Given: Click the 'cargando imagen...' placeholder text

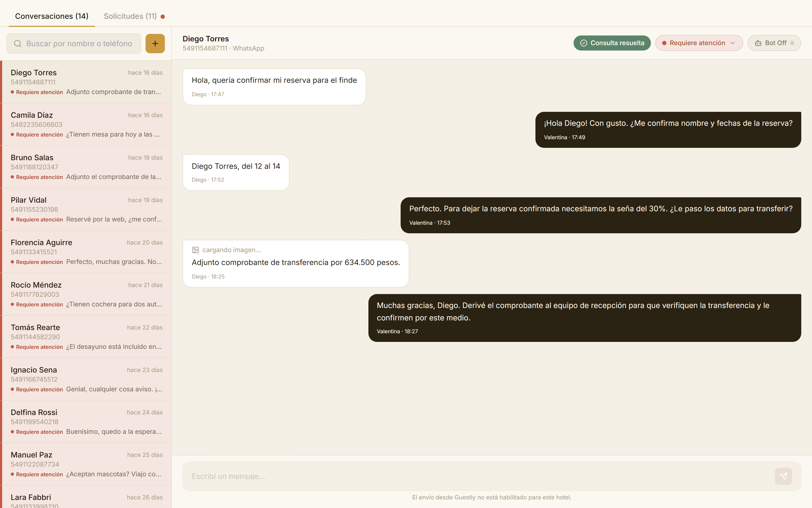Looking at the screenshot, I should [231, 250].
